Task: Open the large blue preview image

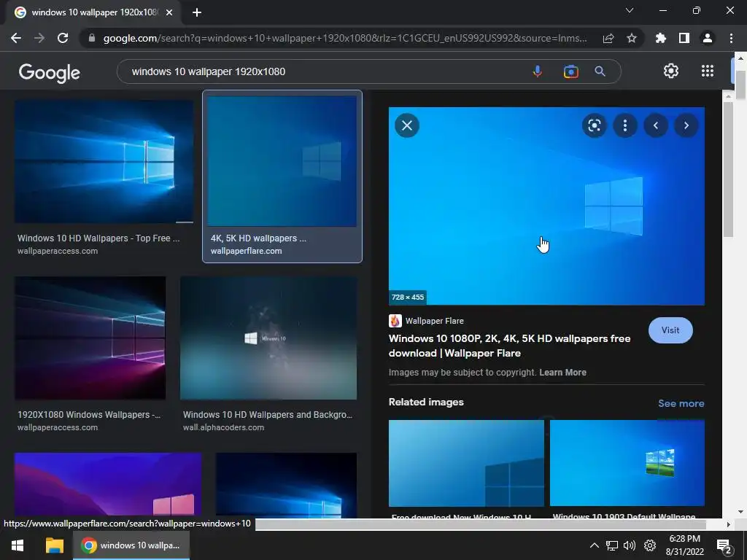Action: (x=546, y=206)
